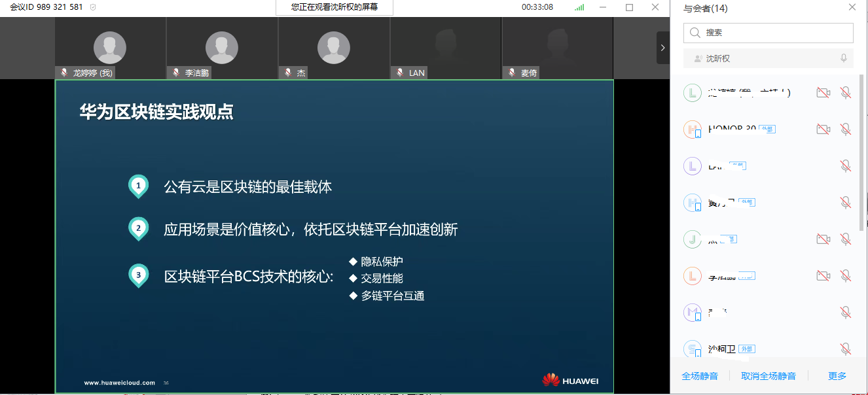Image resolution: width=868 pixels, height=395 pixels.
Task: Toggle microphone for HONOR 30 participant
Action: [x=846, y=129]
